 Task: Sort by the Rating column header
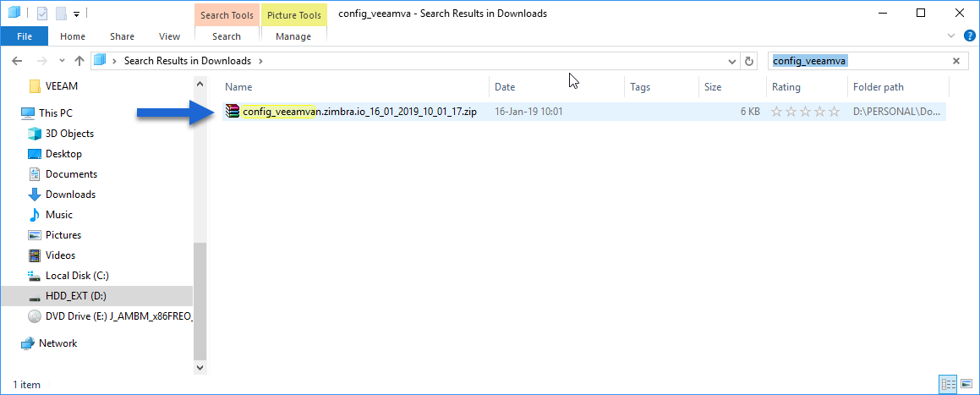807,87
